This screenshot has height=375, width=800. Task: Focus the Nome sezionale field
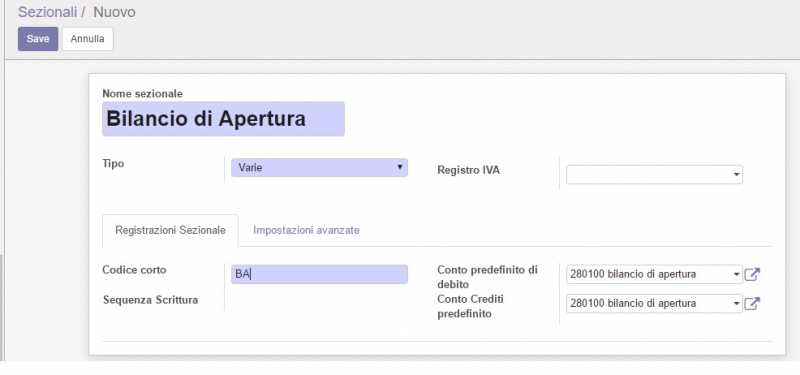tap(223, 119)
